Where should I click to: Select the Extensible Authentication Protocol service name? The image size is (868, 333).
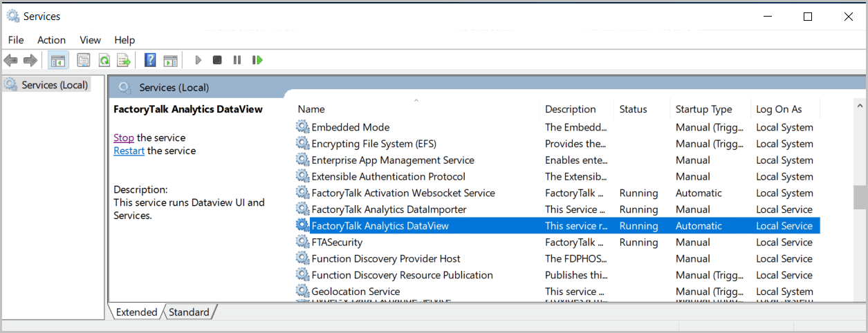[x=389, y=176]
